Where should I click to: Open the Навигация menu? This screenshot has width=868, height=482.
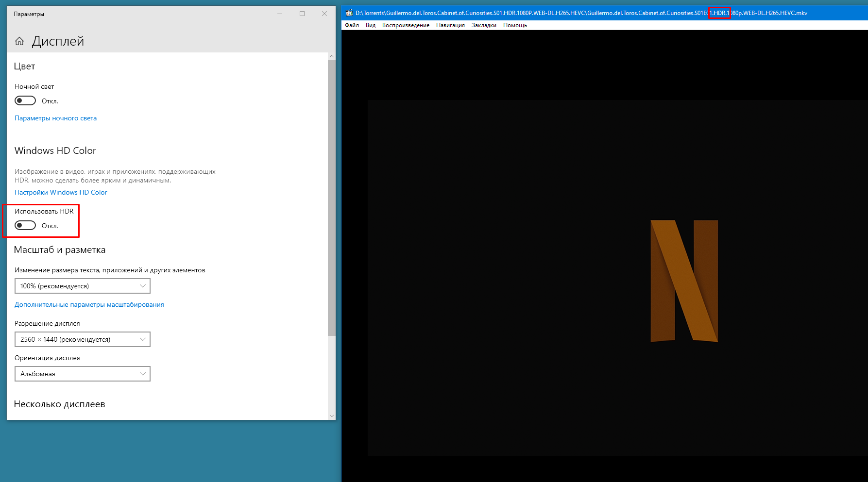(x=450, y=25)
